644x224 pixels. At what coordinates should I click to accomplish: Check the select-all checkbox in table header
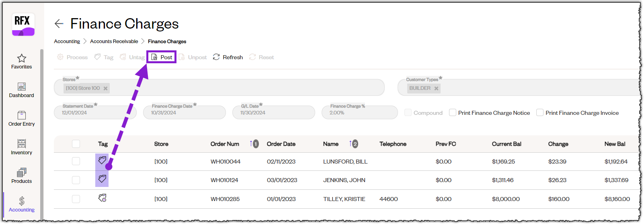[x=76, y=144]
